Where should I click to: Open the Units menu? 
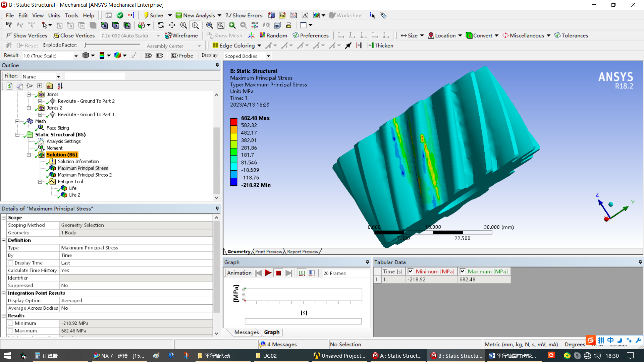tap(54, 15)
